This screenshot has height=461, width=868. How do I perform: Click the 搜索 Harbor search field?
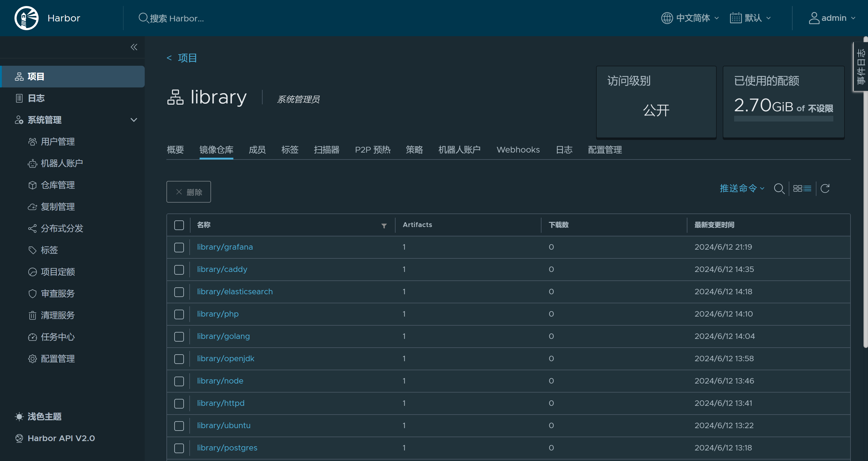(x=177, y=18)
